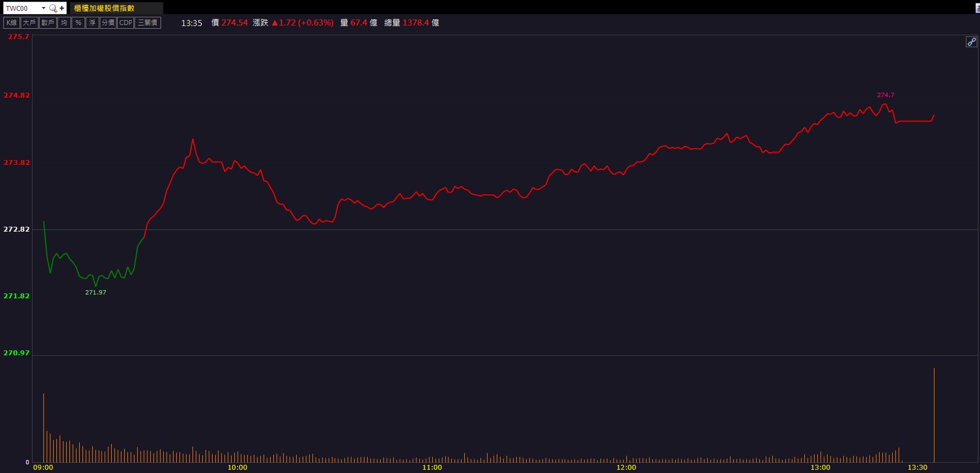
Task: Toggle the 均 average line button
Action: [x=64, y=23]
